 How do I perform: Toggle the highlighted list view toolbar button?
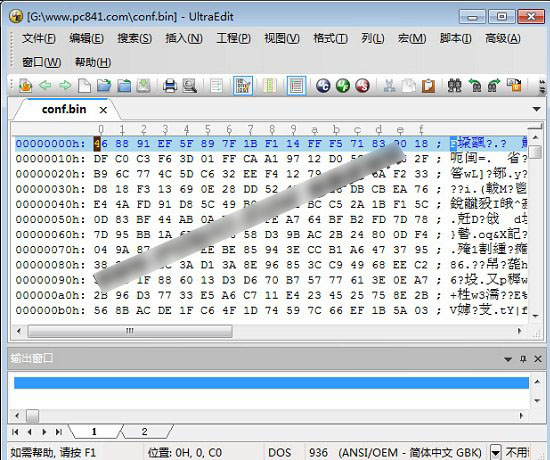(296, 86)
